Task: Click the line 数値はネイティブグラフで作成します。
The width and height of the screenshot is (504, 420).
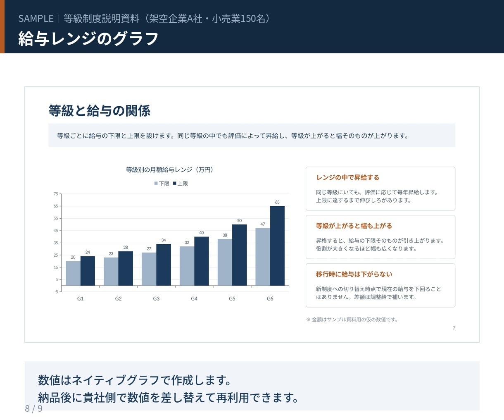Action: 135,380
